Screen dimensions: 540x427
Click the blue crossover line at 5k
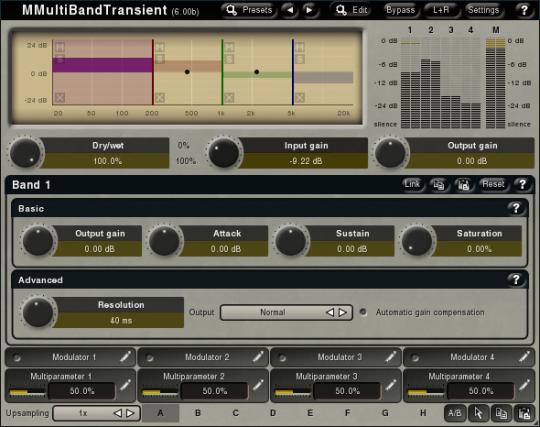[x=293, y=72]
